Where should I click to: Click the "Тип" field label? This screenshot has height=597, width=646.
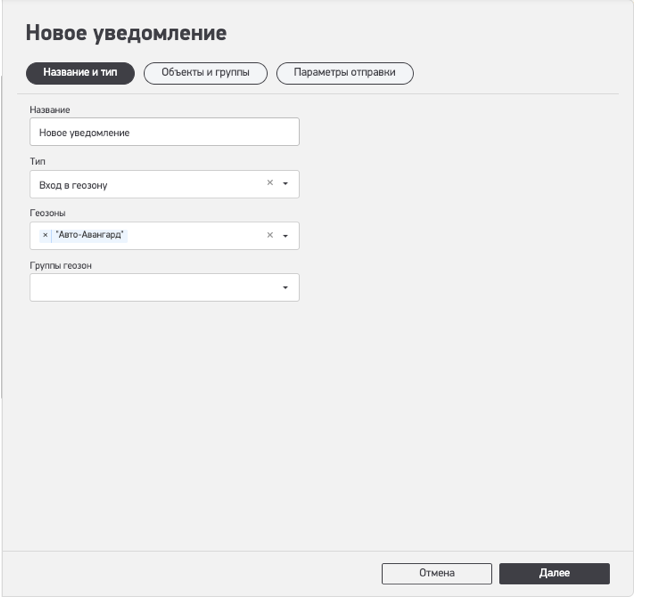pyautogui.click(x=39, y=161)
